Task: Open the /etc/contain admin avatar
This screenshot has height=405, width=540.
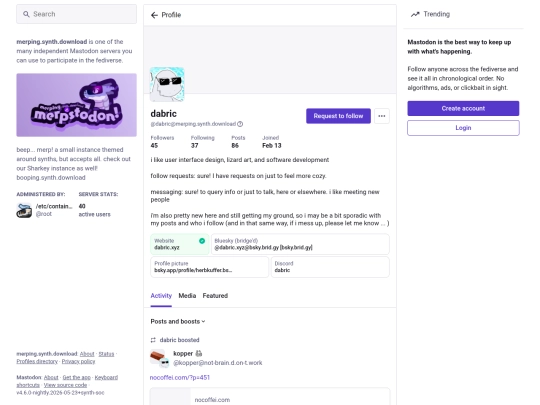Action: point(24,210)
